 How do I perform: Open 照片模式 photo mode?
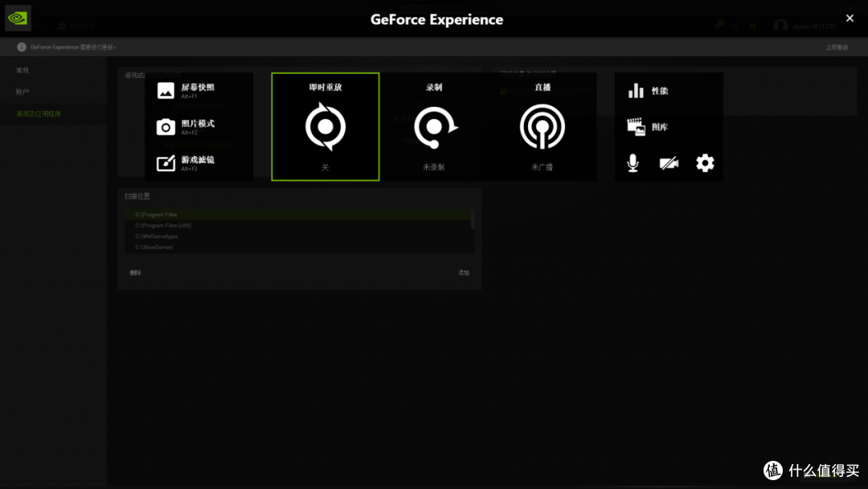164,126
